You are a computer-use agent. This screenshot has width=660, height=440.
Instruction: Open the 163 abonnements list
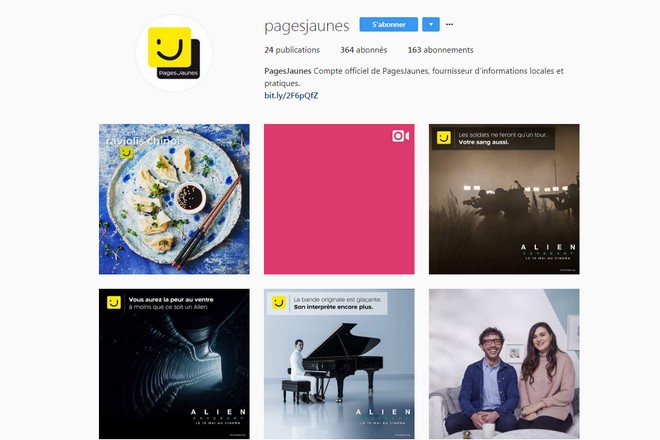pos(440,50)
